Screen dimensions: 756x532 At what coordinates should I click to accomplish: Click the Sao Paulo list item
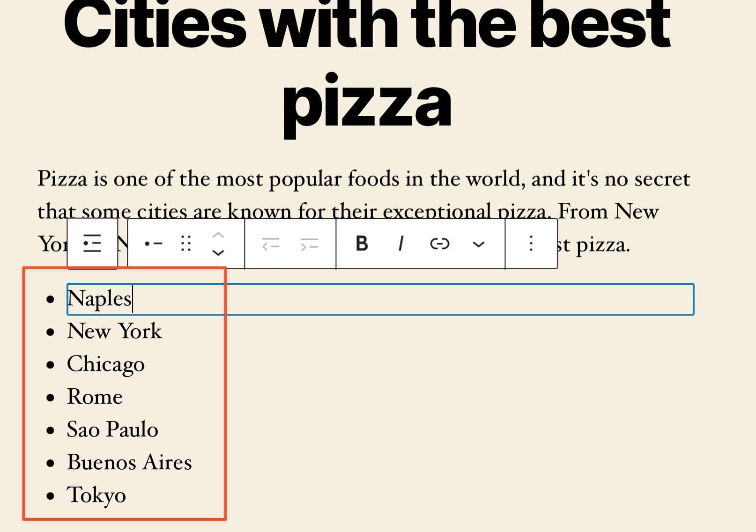click(x=112, y=429)
